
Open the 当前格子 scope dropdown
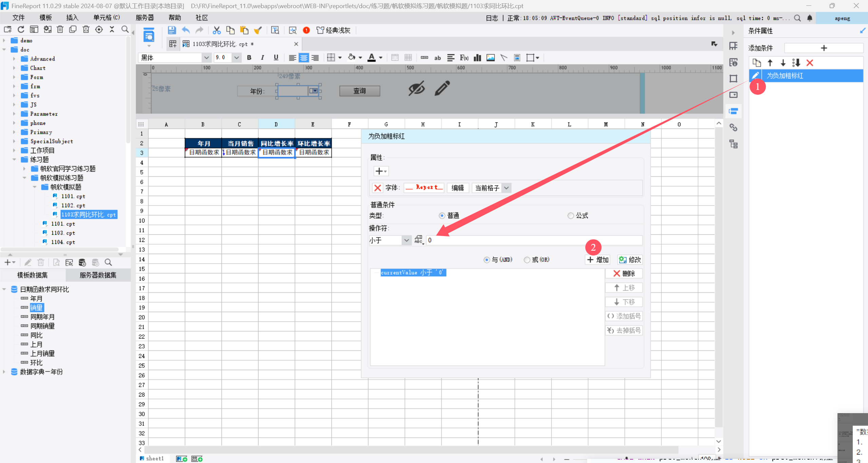[506, 188]
